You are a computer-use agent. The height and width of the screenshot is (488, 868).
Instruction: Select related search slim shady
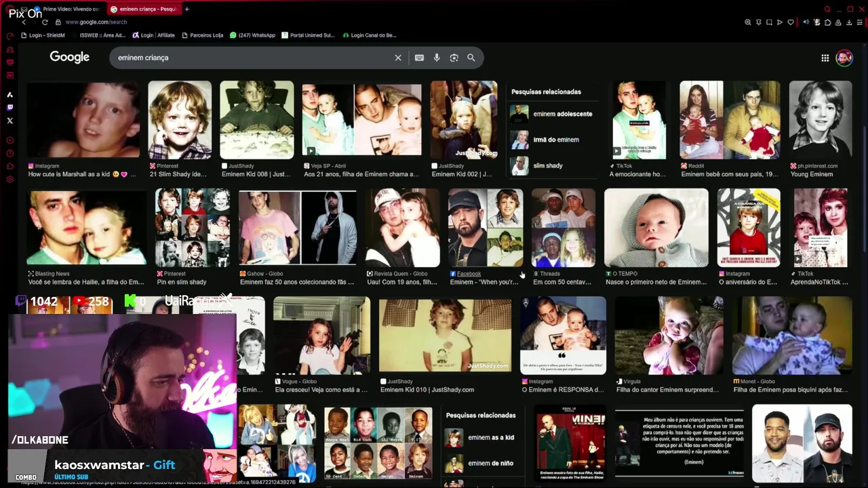(x=552, y=165)
